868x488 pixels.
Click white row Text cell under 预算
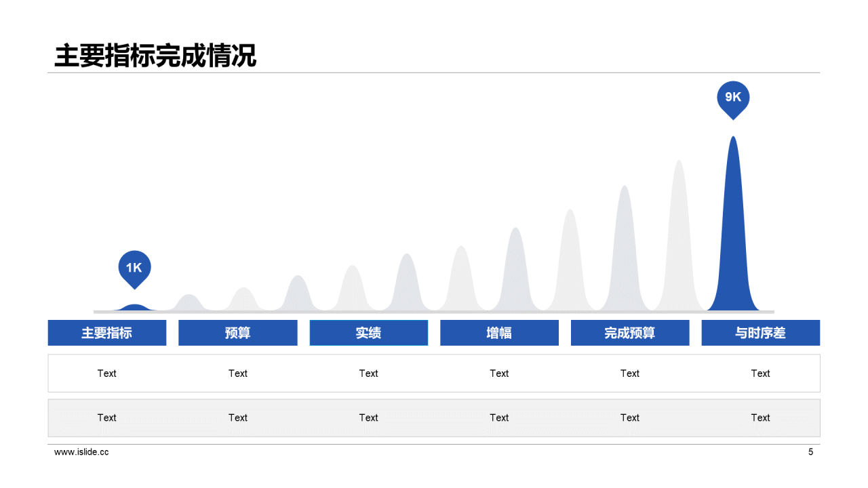click(x=238, y=373)
